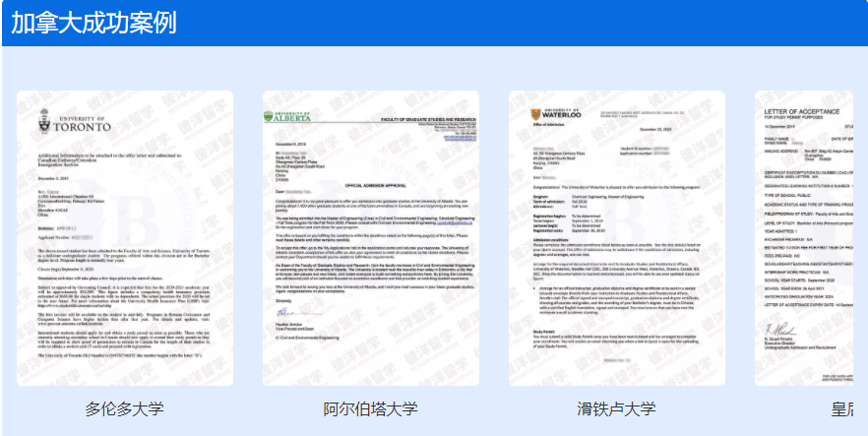The height and width of the screenshot is (436, 868).
Task: Click the 阿尔伯塔大学 caption
Action: coord(371,409)
